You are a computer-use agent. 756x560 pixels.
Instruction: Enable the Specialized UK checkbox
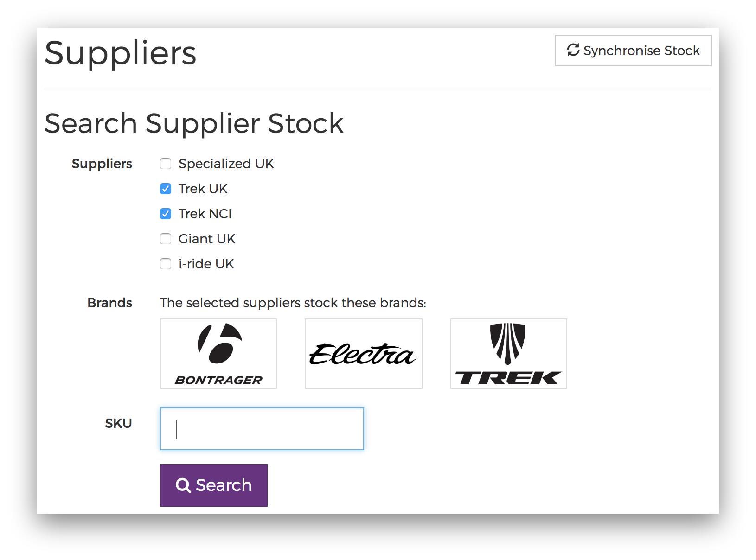pos(165,163)
